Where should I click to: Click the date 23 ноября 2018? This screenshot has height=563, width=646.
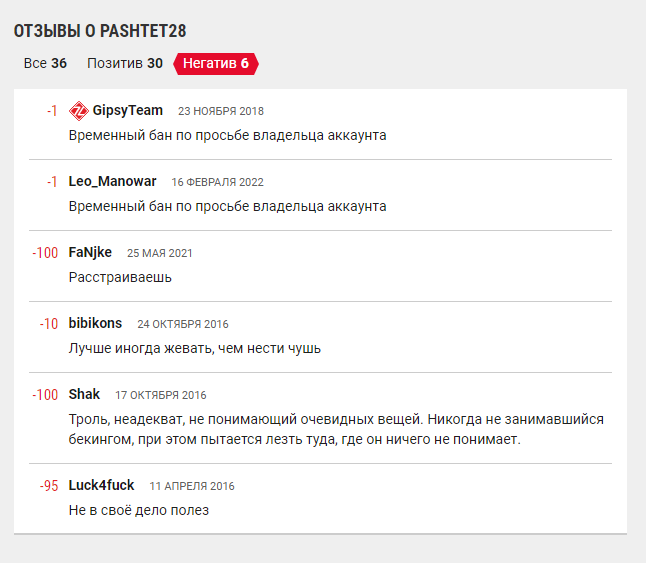tap(220, 111)
